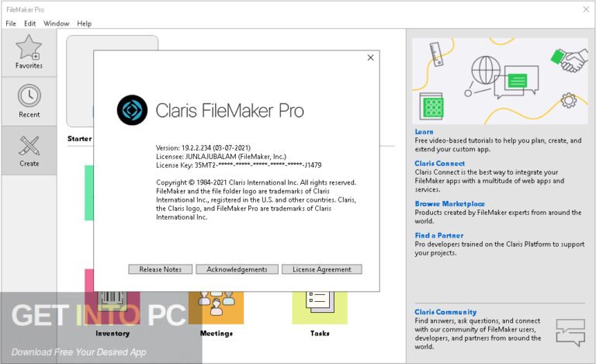Click the Acknowledgements button
The height and width of the screenshot is (364, 596).
(237, 269)
